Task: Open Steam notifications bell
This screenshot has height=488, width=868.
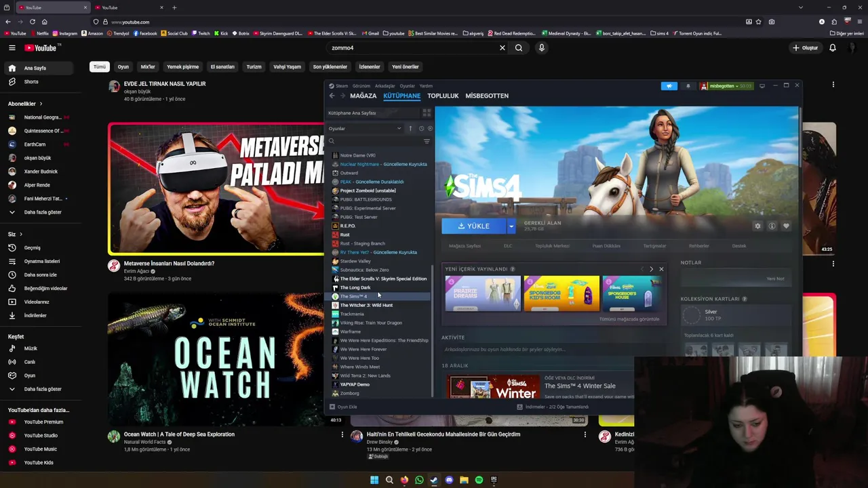Action: click(688, 86)
